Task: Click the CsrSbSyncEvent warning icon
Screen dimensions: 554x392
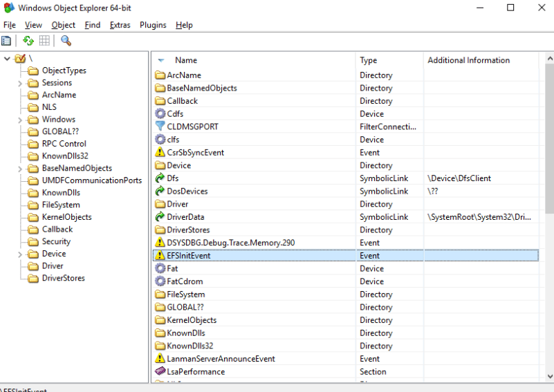Action: [160, 153]
